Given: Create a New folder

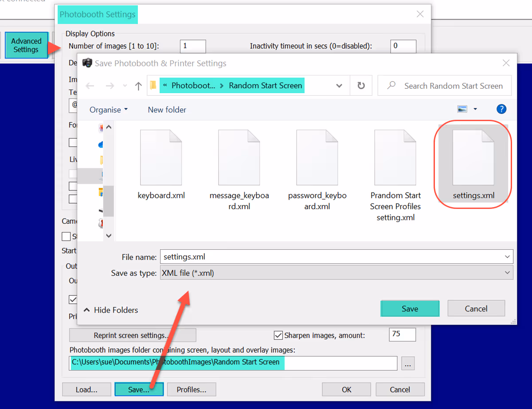Looking at the screenshot, I should [x=167, y=110].
